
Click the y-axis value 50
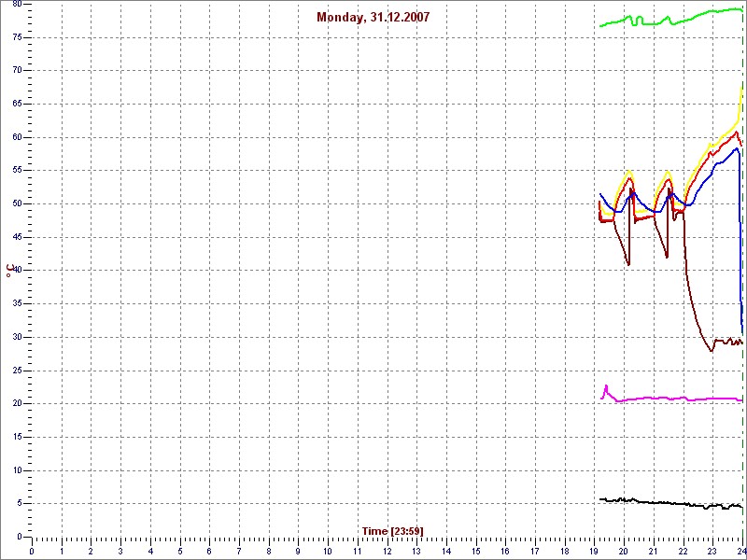pyautogui.click(x=17, y=203)
